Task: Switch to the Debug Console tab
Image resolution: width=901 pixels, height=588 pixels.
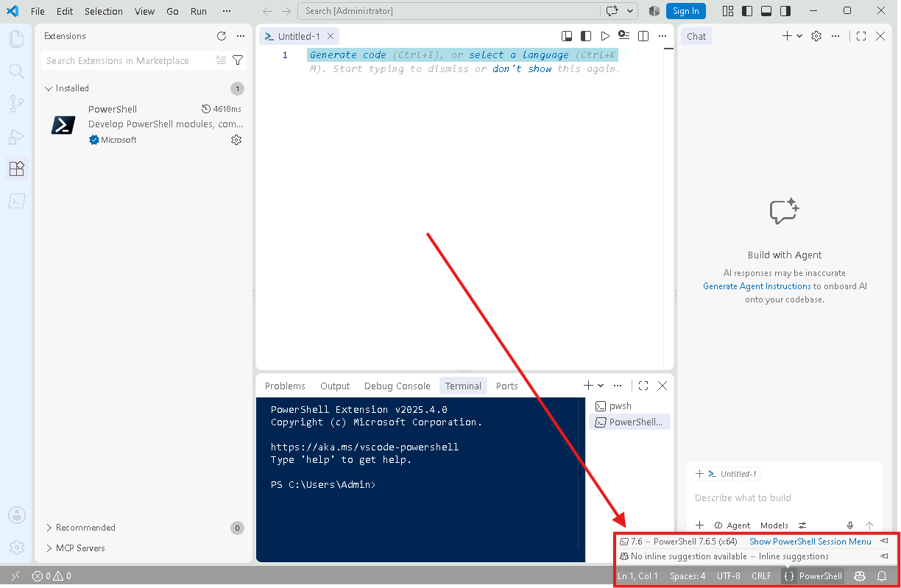Action: 397,386
